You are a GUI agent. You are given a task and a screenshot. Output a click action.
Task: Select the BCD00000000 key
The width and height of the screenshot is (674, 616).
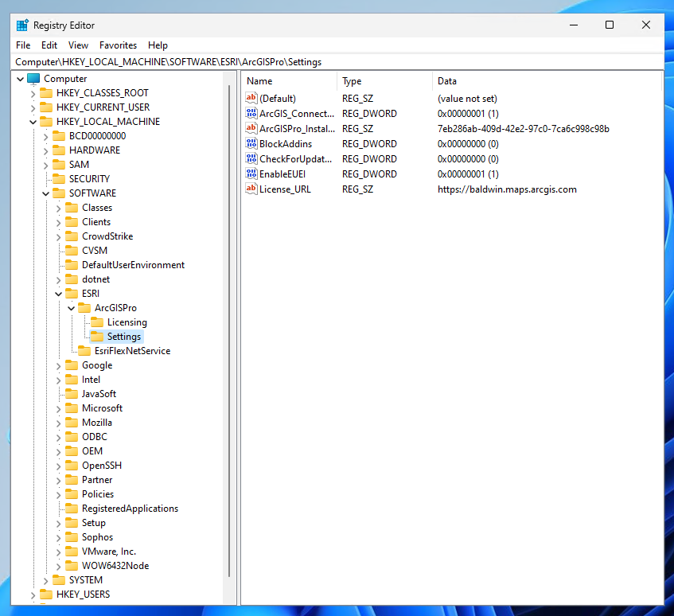[98, 136]
